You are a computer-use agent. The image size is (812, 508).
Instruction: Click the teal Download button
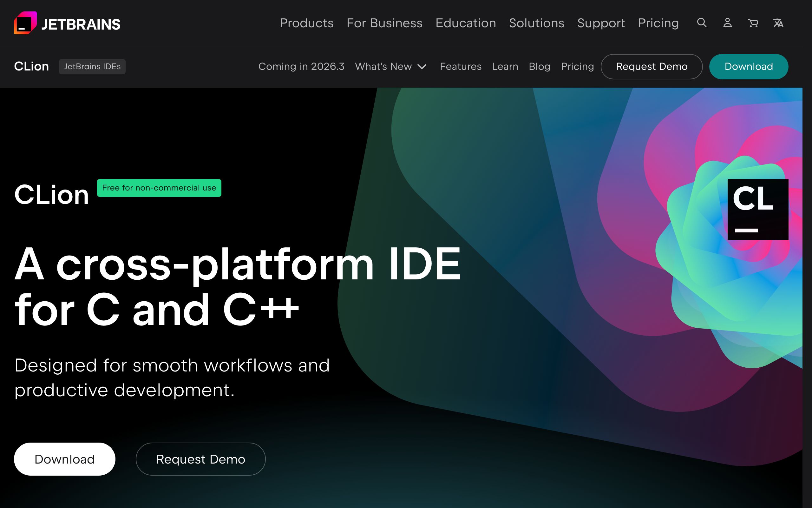(749, 67)
